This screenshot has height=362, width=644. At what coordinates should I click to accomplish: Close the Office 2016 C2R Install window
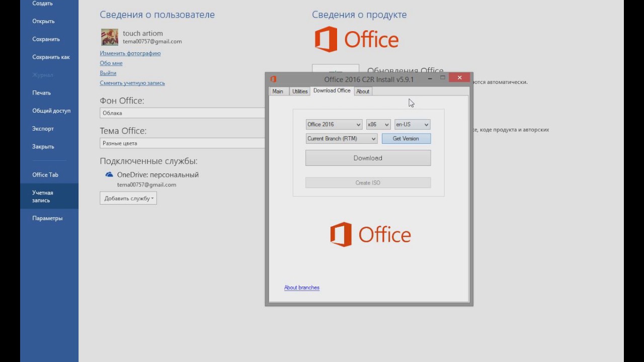[459, 78]
